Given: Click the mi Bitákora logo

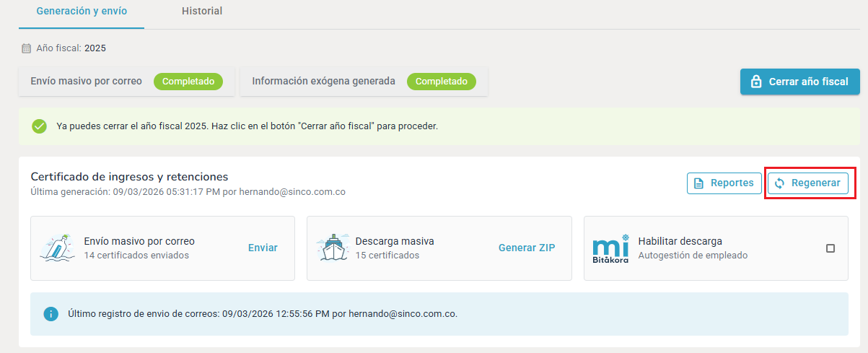Looking at the screenshot, I should 610,248.
